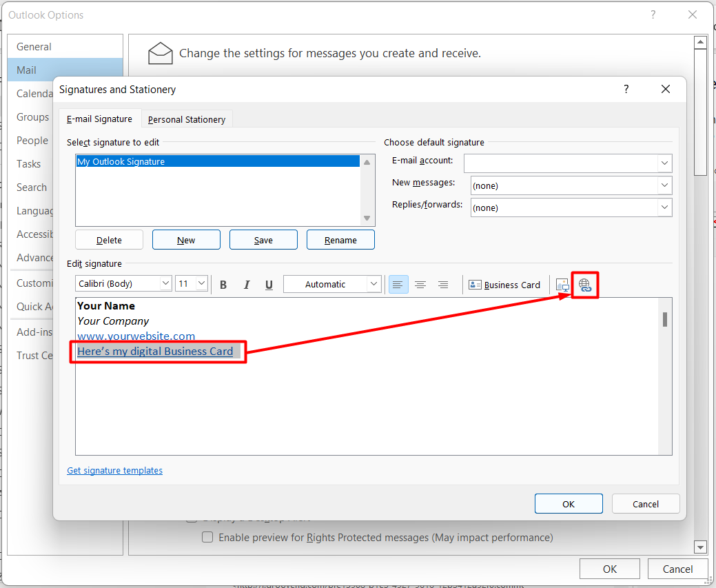Select People in Outlook Options sidebar
The height and width of the screenshot is (588, 716).
(32, 140)
